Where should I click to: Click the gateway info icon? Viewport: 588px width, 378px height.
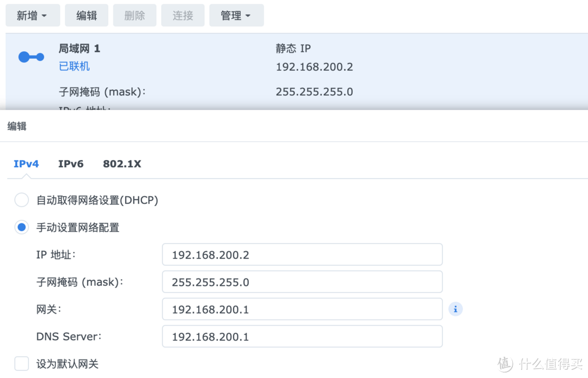point(455,309)
